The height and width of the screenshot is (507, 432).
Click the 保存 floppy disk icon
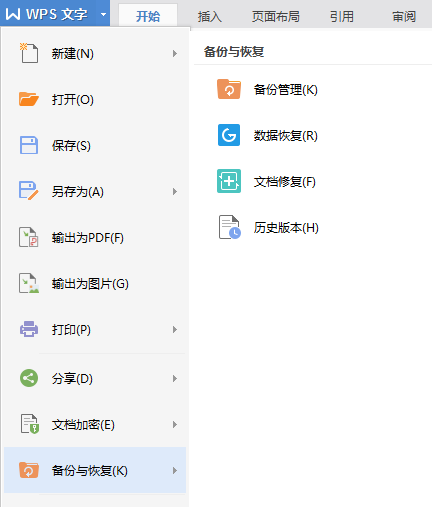[x=29, y=145]
